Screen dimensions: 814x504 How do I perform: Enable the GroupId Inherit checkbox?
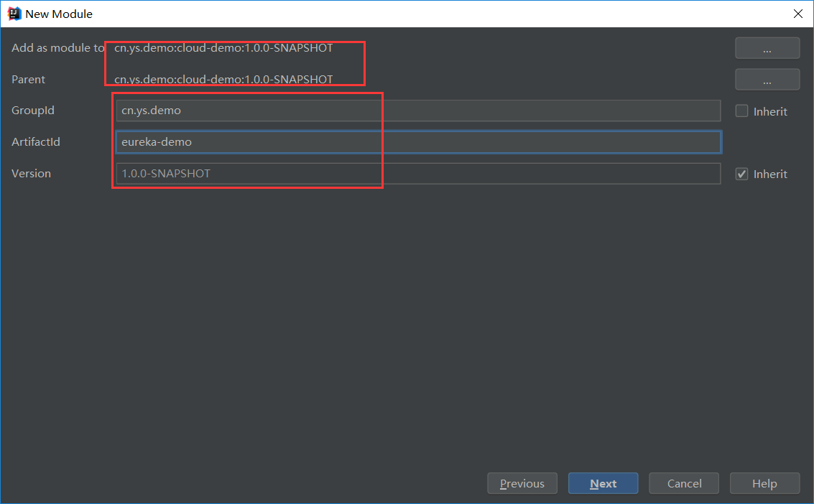click(742, 111)
